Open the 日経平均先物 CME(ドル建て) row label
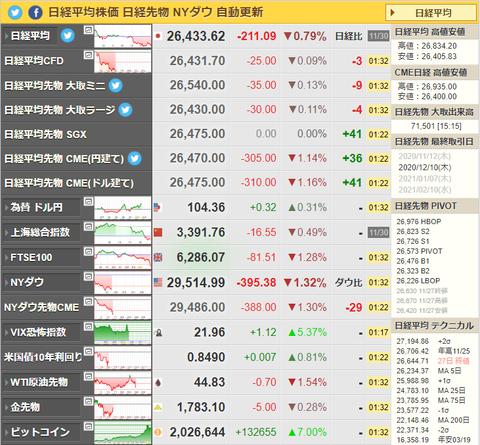480x445 pixels. point(69,183)
